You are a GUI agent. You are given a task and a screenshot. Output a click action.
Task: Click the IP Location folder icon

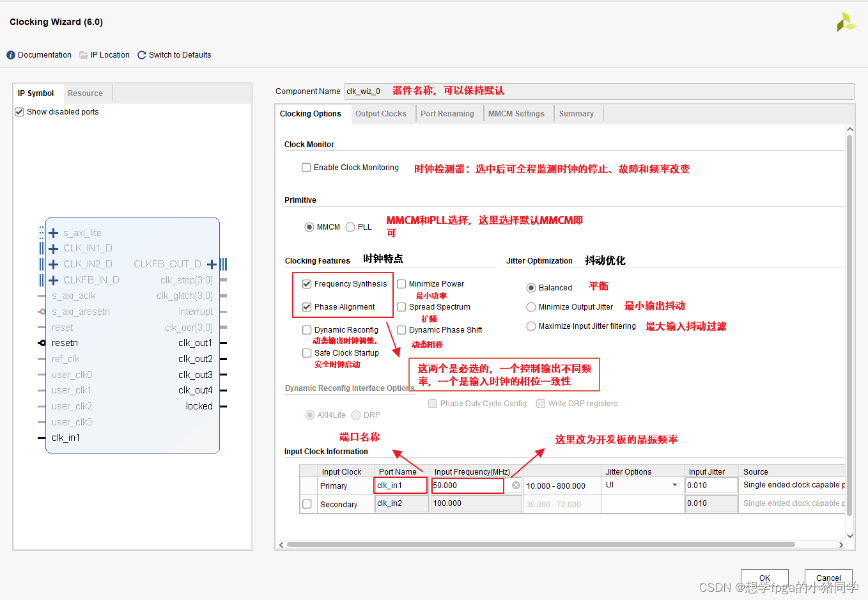click(83, 55)
